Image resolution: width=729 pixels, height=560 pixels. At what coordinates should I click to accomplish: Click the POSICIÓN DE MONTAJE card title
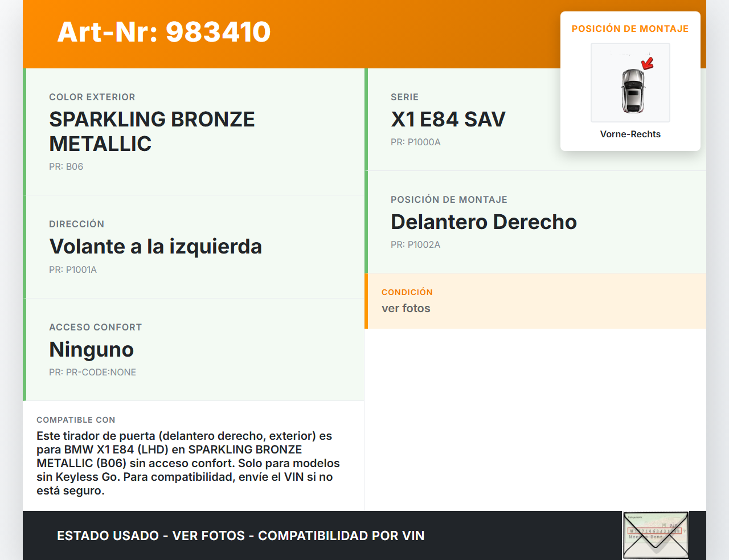pos(630,28)
